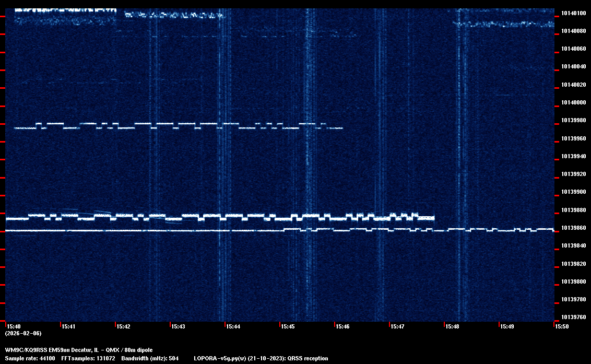Viewport: 591px width, 364px height.
Task: Click the LOPORA-v5g.py QRSS reception text
Action: [261, 358]
